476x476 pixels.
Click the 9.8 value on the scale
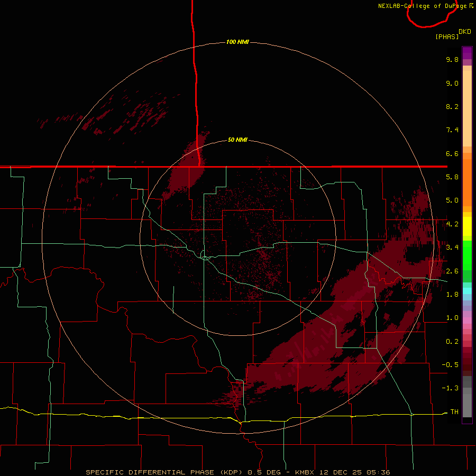point(452,59)
